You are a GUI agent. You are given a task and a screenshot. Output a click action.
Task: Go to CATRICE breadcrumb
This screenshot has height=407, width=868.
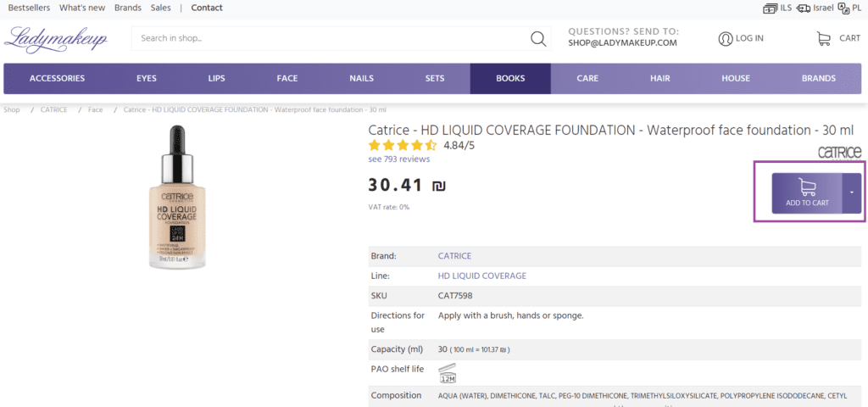click(x=53, y=110)
